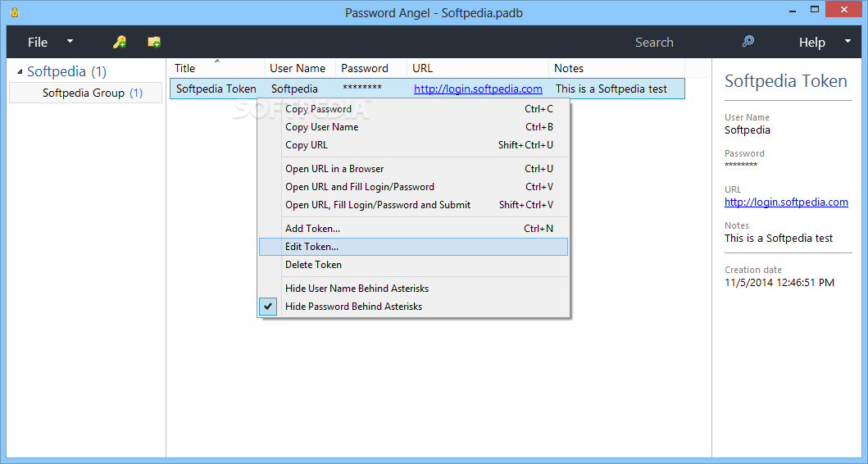This screenshot has height=464, width=868.
Task: Maximize the Password Angel window
Action: 814,9
